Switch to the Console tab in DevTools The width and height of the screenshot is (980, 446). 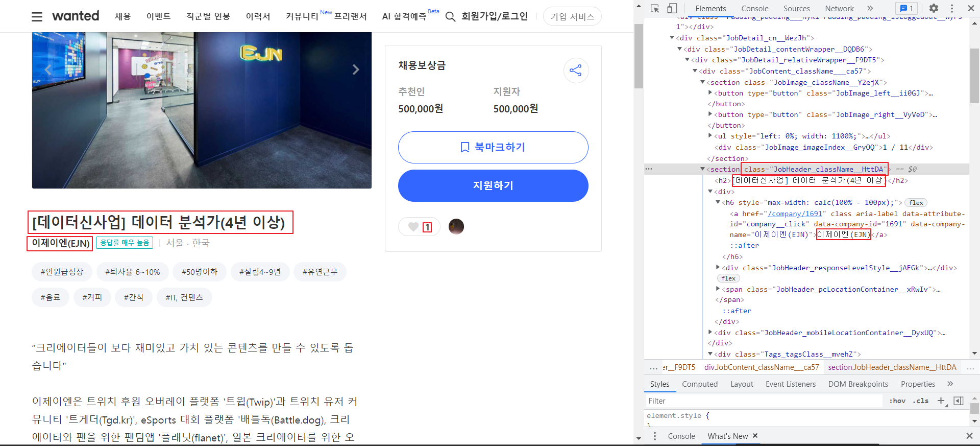[755, 8]
